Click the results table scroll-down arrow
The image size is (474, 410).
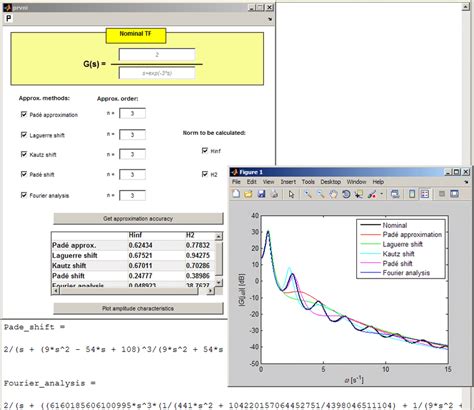218,282
